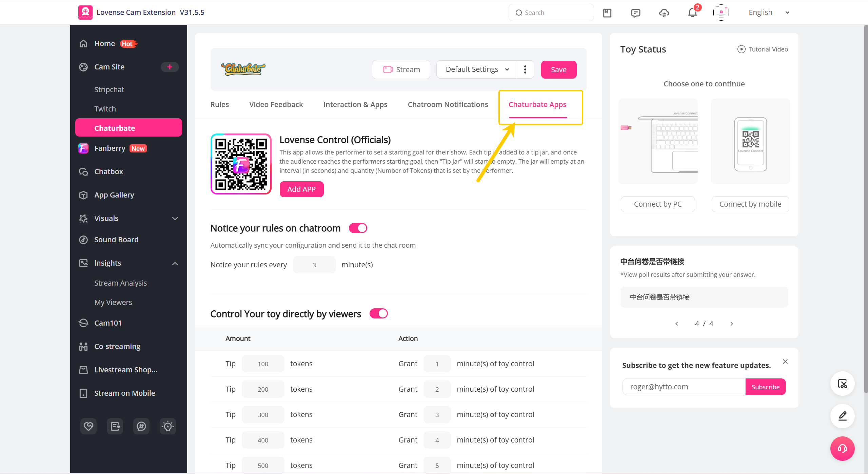Close the subscribe updates panel

(785, 362)
